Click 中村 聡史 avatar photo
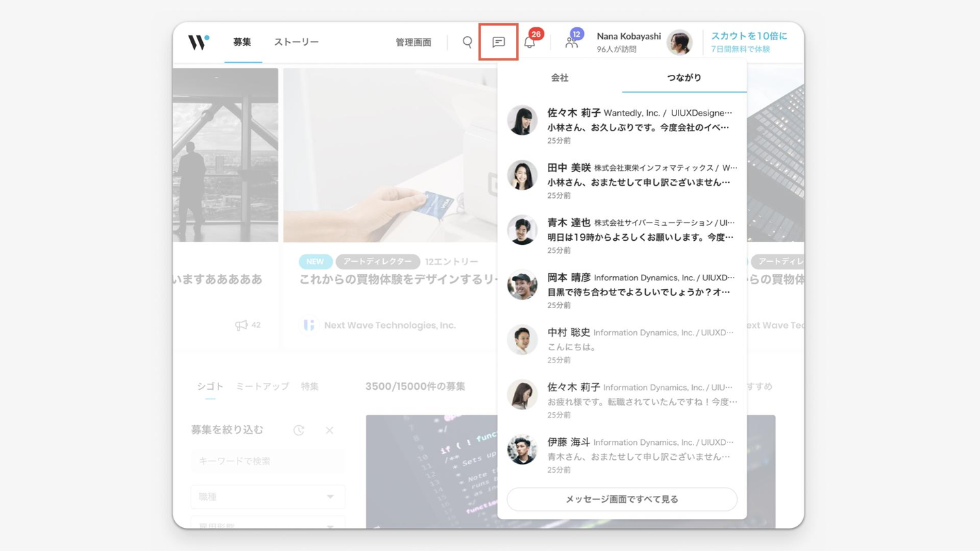Viewport: 980px width, 551px height. [x=522, y=339]
